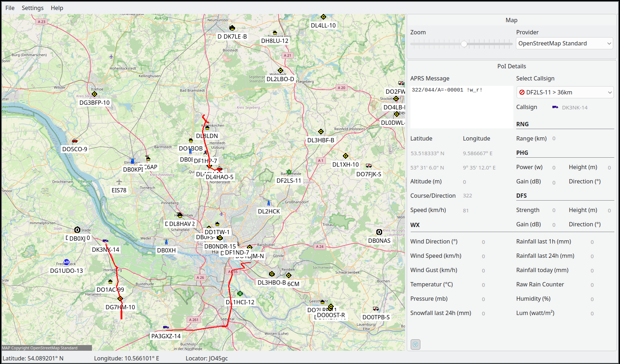Viewport: 620px width, 364px height.
Task: Click the DF2LS-11 green station icon
Action: click(289, 172)
